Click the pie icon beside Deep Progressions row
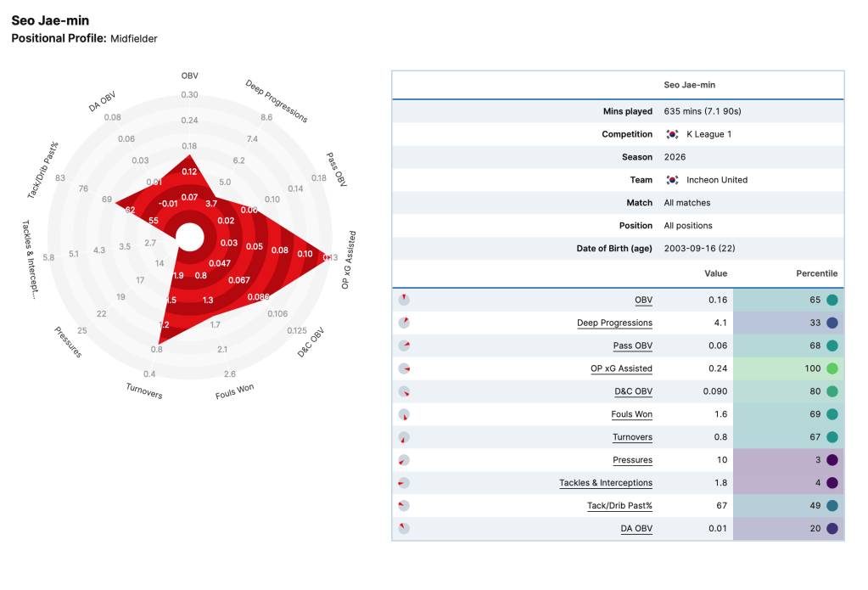Viewport: 868px width, 590px height. pos(404,323)
